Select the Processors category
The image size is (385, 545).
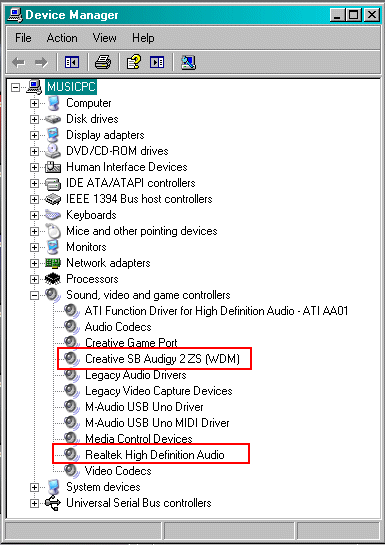pyautogui.click(x=92, y=279)
